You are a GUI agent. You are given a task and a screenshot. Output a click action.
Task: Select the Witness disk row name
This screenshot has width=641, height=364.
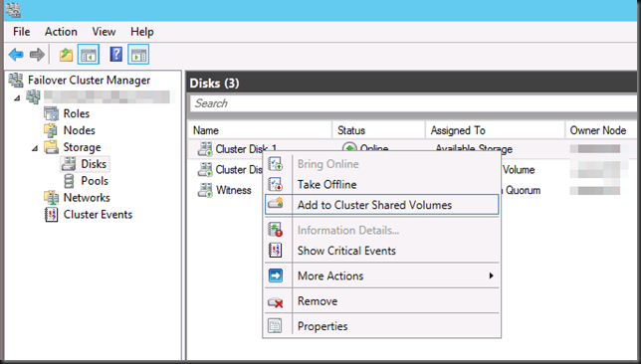pos(234,190)
